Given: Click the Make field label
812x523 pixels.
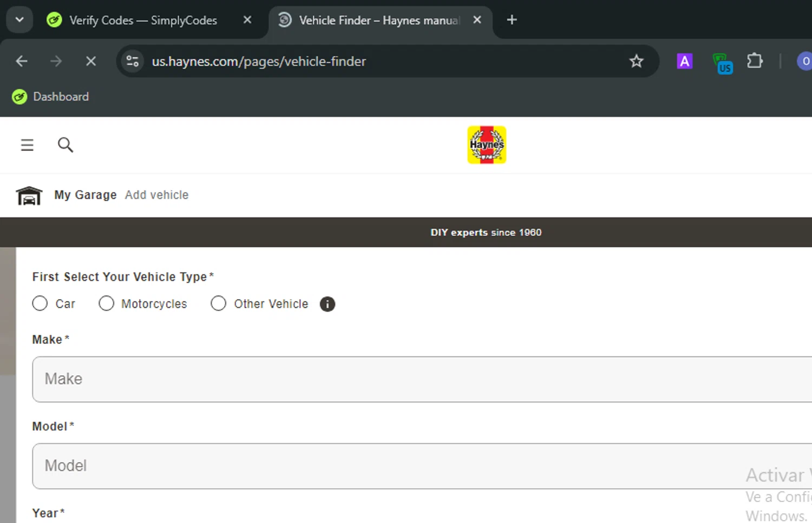Looking at the screenshot, I should click(50, 340).
